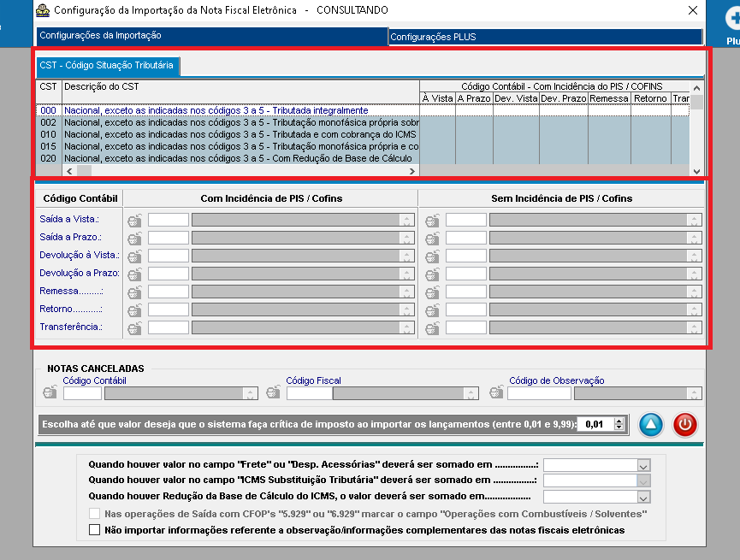Click left arrow of CST description horizontal scrollbar
The height and width of the screenshot is (560, 740).
[x=69, y=171]
